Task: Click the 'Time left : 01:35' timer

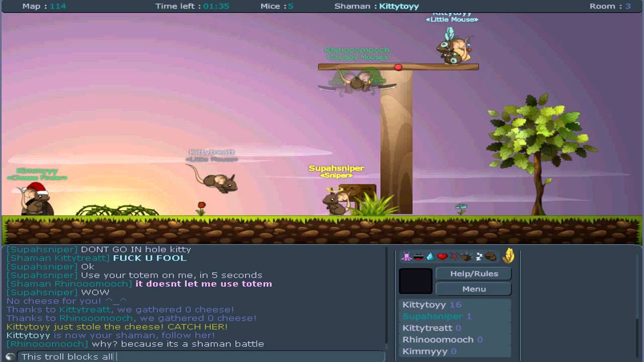Action: tap(192, 6)
